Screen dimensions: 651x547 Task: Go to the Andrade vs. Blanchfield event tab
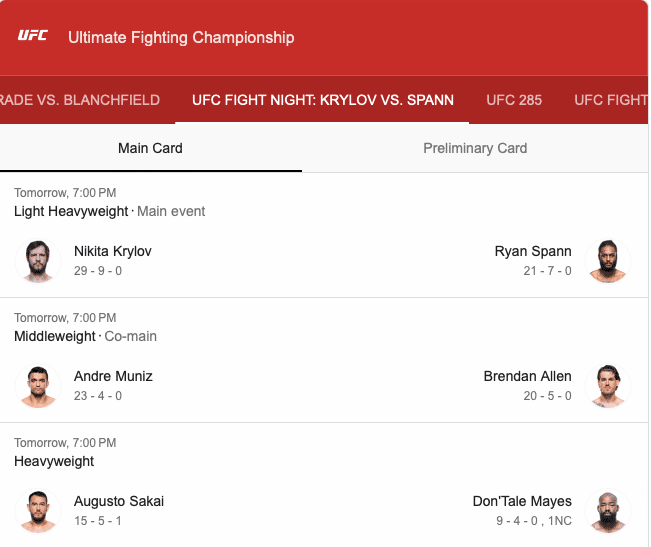point(80,100)
